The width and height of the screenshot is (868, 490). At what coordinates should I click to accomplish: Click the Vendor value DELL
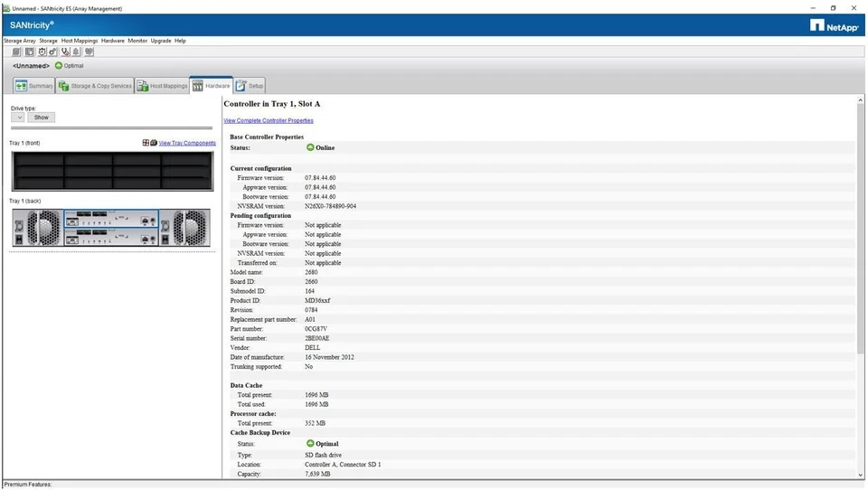click(312, 348)
